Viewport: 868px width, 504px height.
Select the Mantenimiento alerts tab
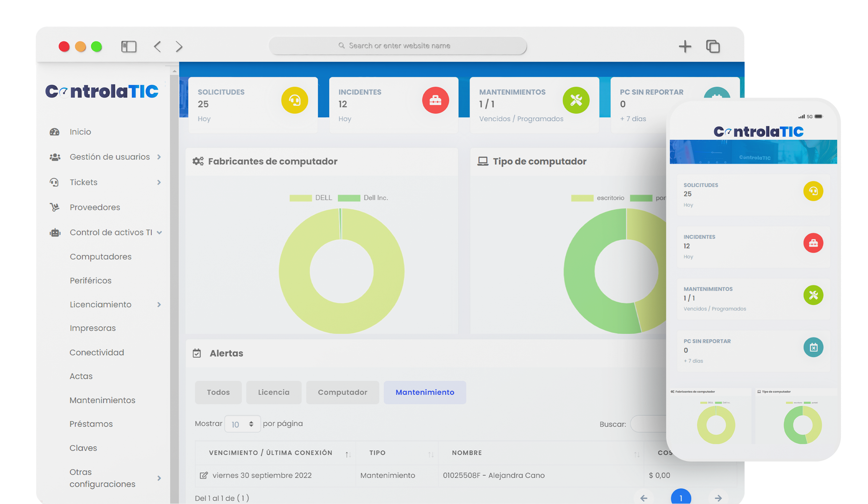coord(425,393)
